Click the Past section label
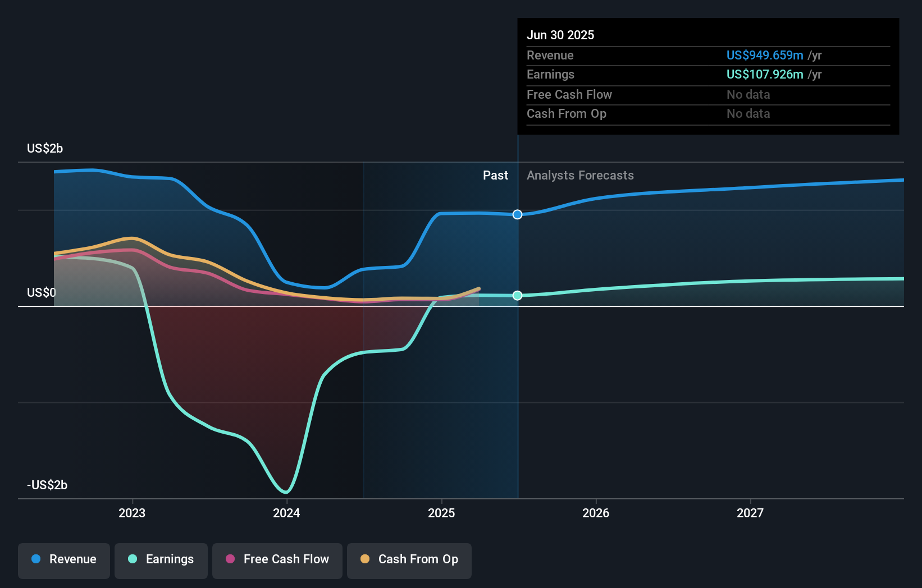 (495, 175)
